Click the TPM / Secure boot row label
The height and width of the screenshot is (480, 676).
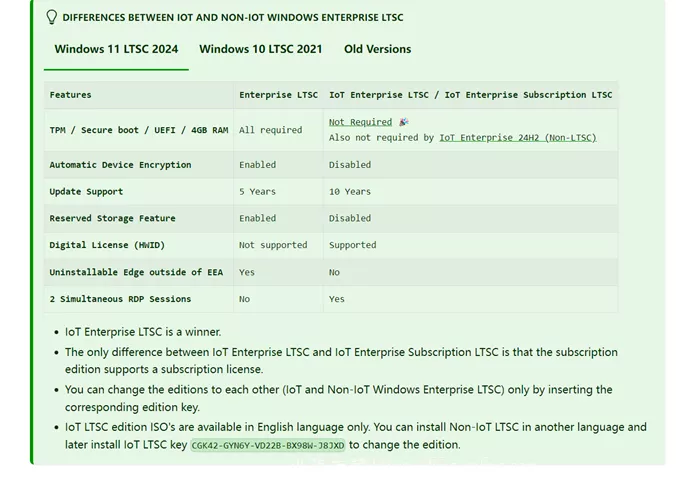[x=139, y=130]
